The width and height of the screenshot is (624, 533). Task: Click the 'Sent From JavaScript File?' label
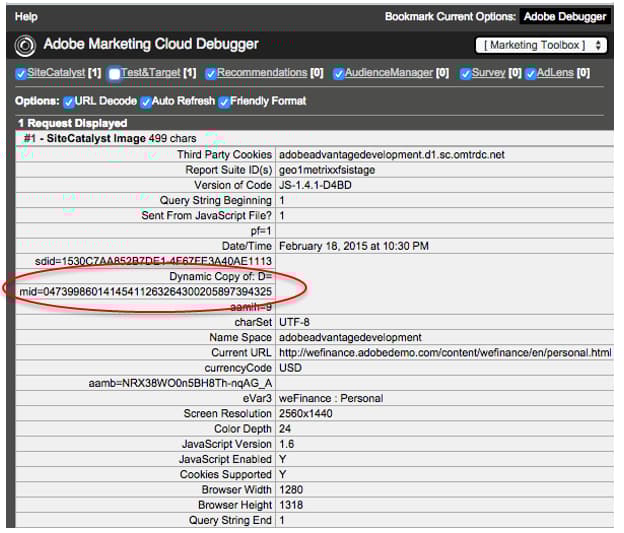[207, 215]
